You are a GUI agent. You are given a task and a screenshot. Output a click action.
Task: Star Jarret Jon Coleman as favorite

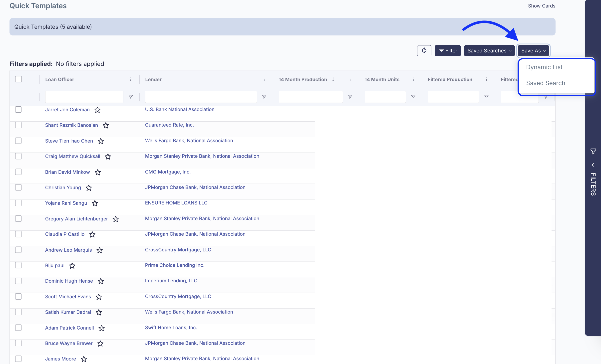click(x=97, y=110)
